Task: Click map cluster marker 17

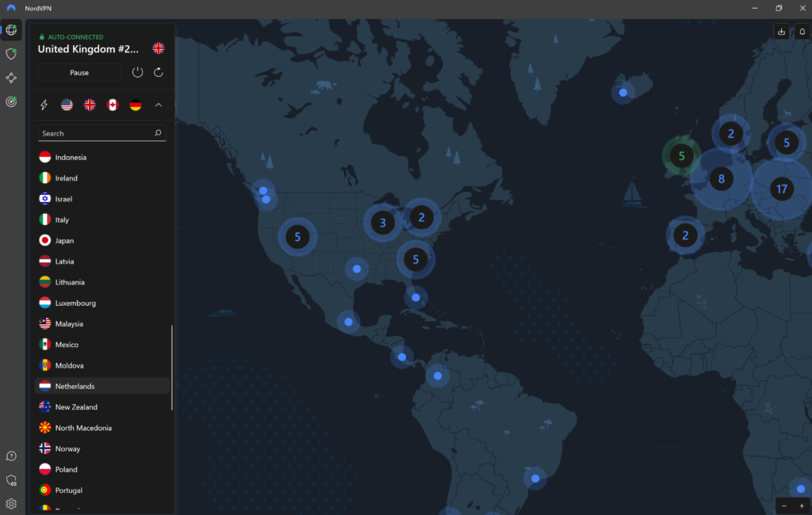Action: (x=781, y=189)
